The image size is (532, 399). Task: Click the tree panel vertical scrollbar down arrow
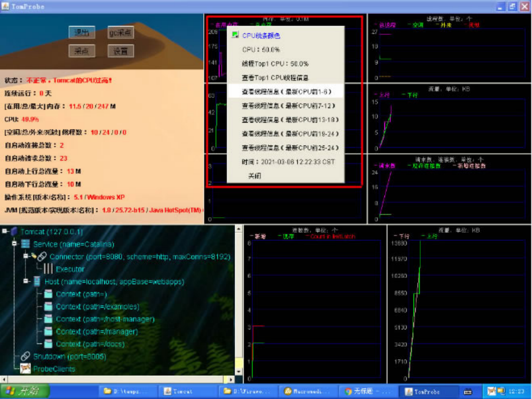[x=239, y=371]
